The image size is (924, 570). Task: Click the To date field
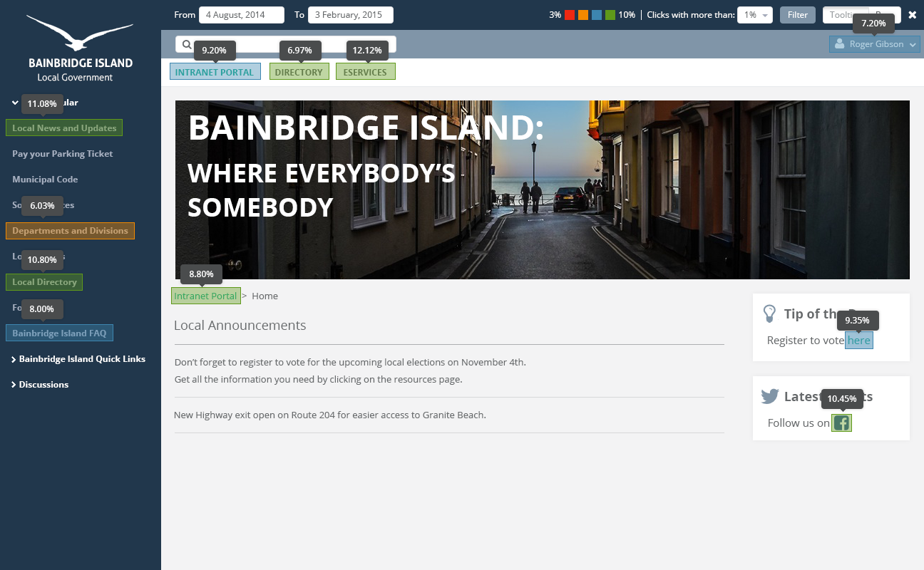point(351,15)
